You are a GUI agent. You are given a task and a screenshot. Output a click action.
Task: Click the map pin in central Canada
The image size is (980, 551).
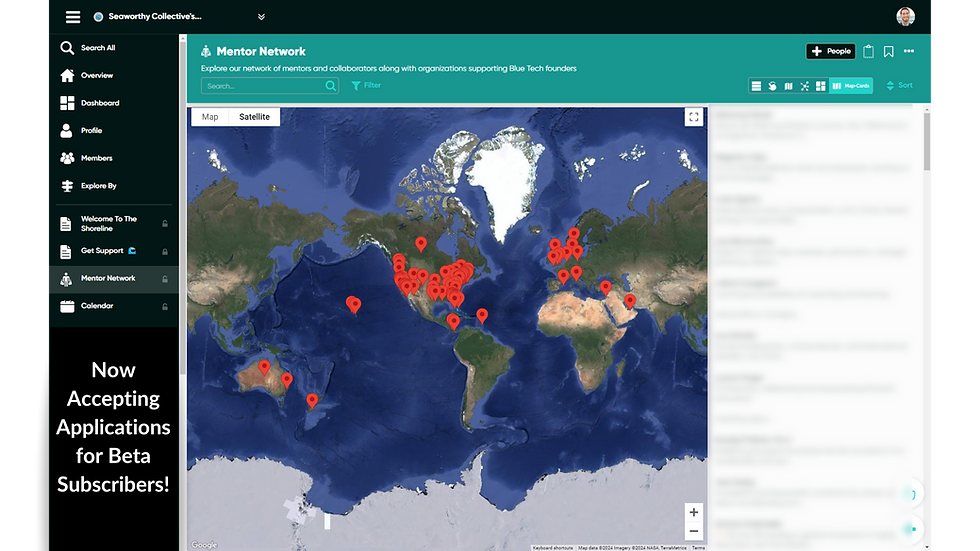(421, 244)
